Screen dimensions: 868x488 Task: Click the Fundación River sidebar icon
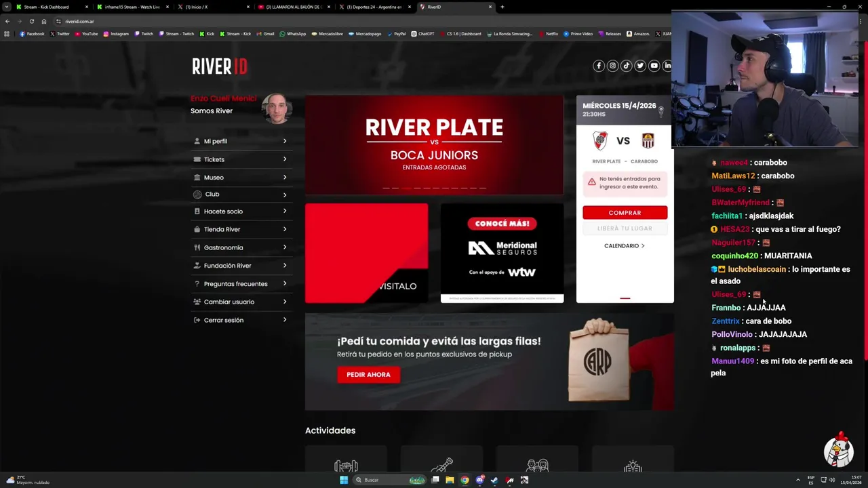(197, 266)
